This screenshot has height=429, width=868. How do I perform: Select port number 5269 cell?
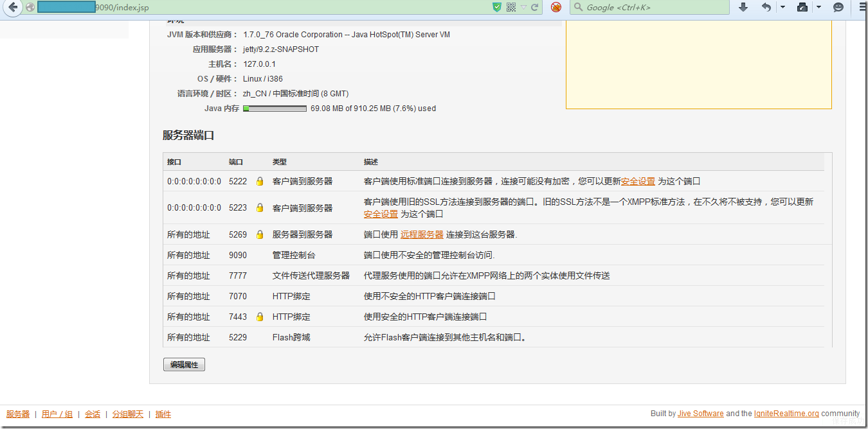point(238,234)
